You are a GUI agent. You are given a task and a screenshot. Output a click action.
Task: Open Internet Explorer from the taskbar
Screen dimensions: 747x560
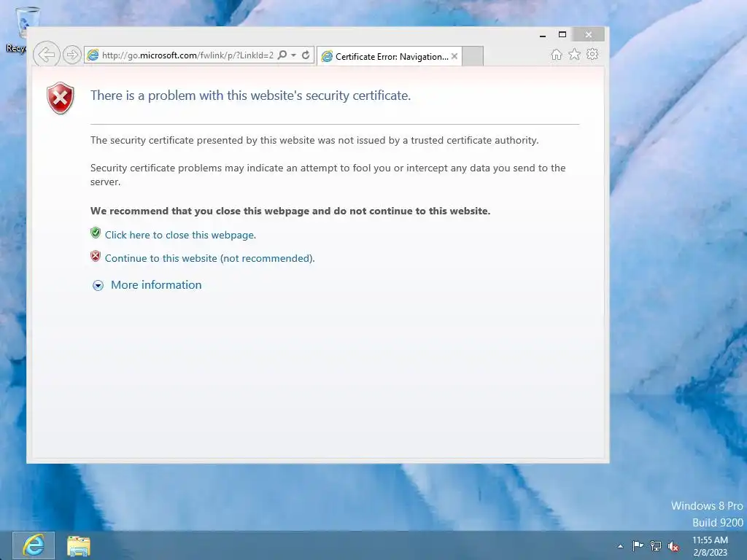pos(34,545)
